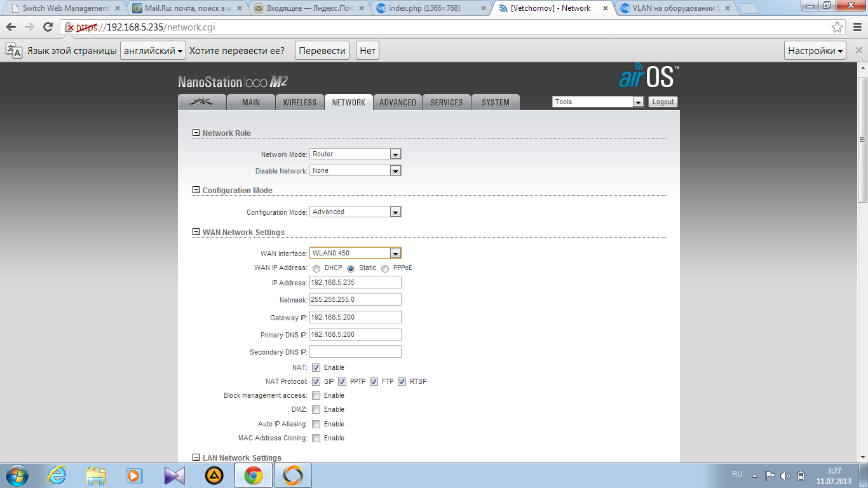Open the Network Mode dropdown
The width and height of the screenshot is (868, 488).
pos(355,154)
